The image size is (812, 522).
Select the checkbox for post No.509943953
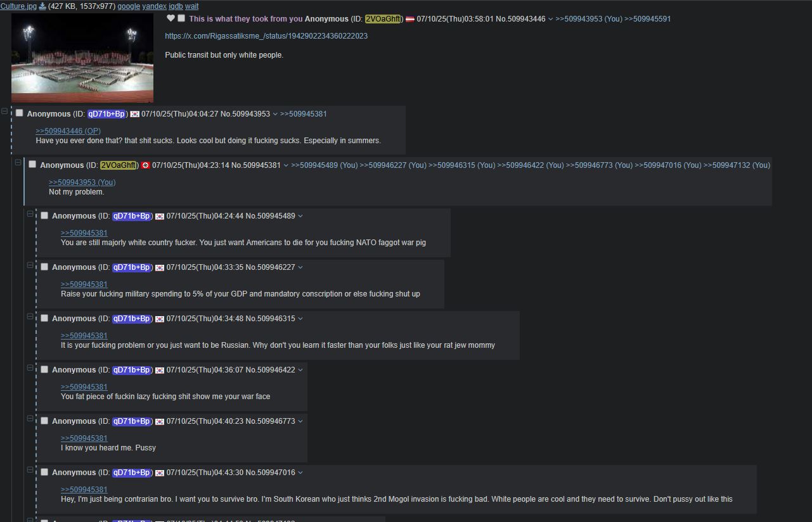(x=19, y=113)
